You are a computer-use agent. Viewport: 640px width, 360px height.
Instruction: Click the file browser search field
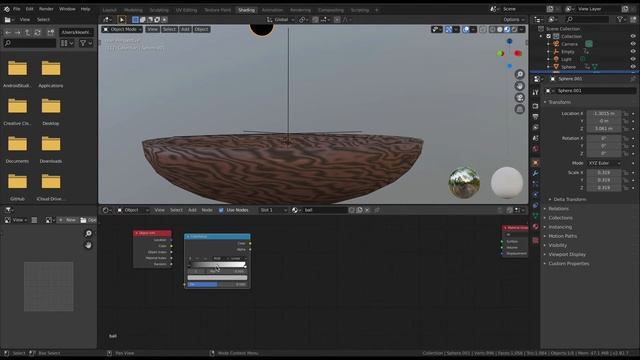click(29, 43)
